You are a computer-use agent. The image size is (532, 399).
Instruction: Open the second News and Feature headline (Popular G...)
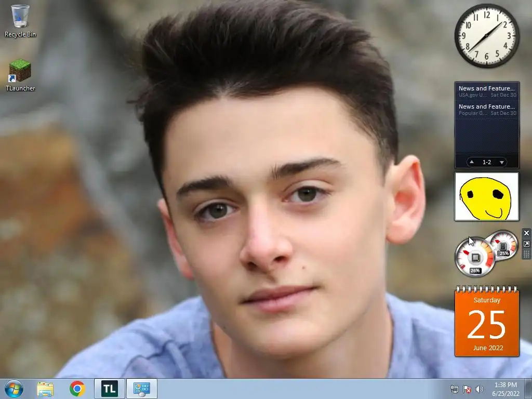point(487,110)
